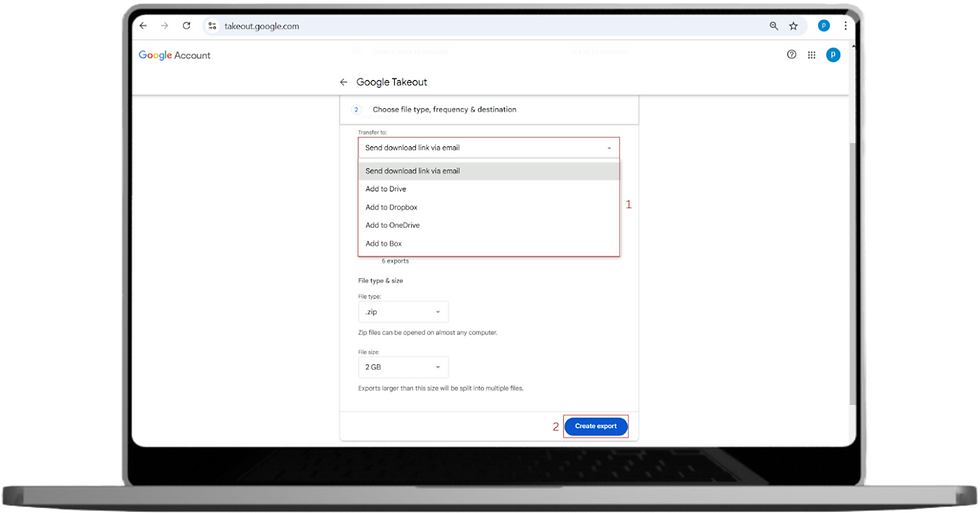Click the browser forward arrow

point(164,26)
